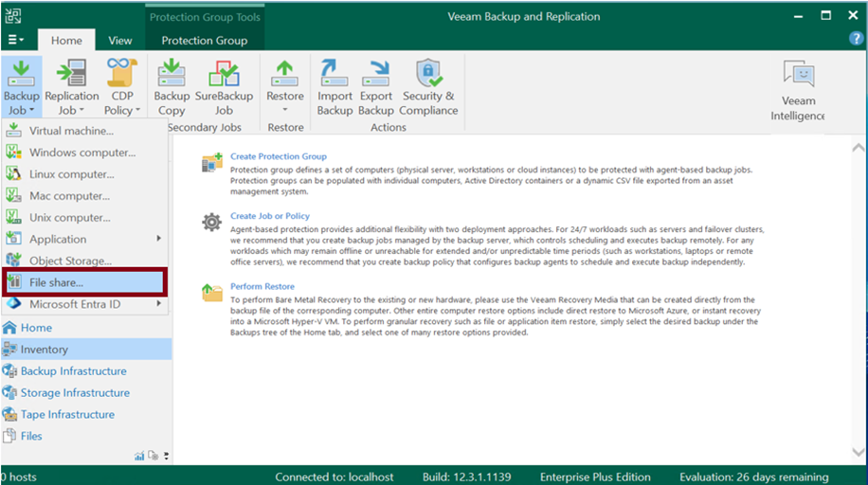
Task: Click the 0 hosts status text
Action: point(19,476)
